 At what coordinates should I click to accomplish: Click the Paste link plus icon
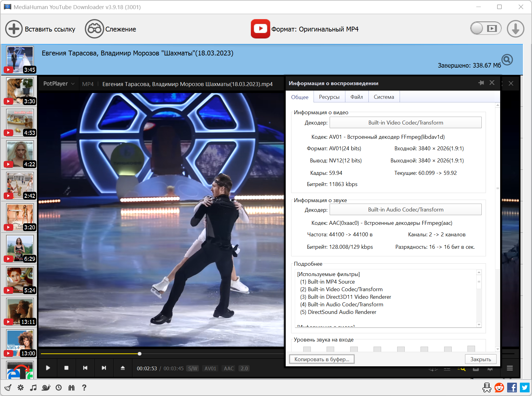tap(14, 29)
